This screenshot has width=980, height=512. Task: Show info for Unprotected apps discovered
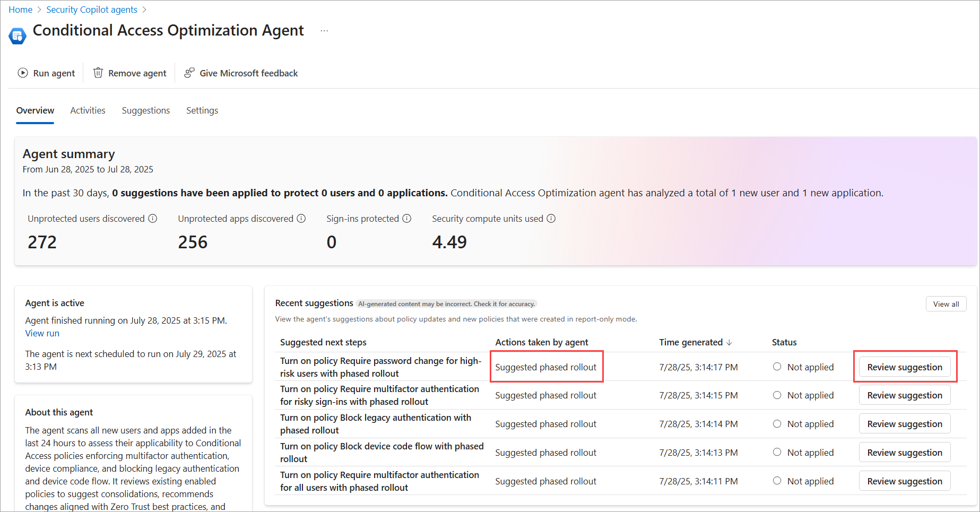pyautogui.click(x=301, y=219)
